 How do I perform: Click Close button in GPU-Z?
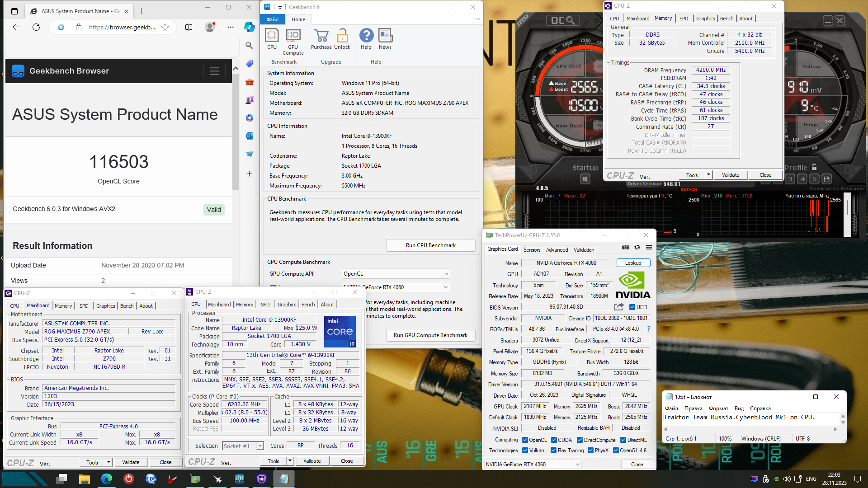(637, 465)
